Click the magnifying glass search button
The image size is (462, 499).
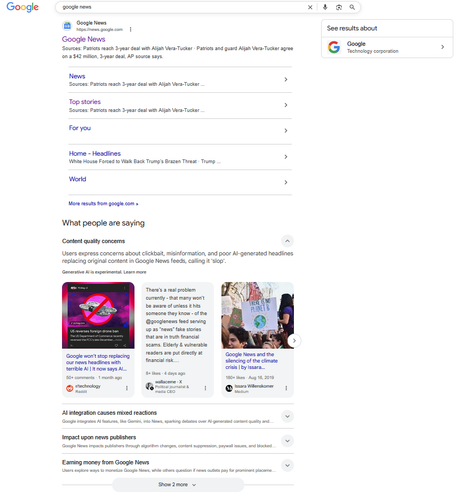(352, 7)
